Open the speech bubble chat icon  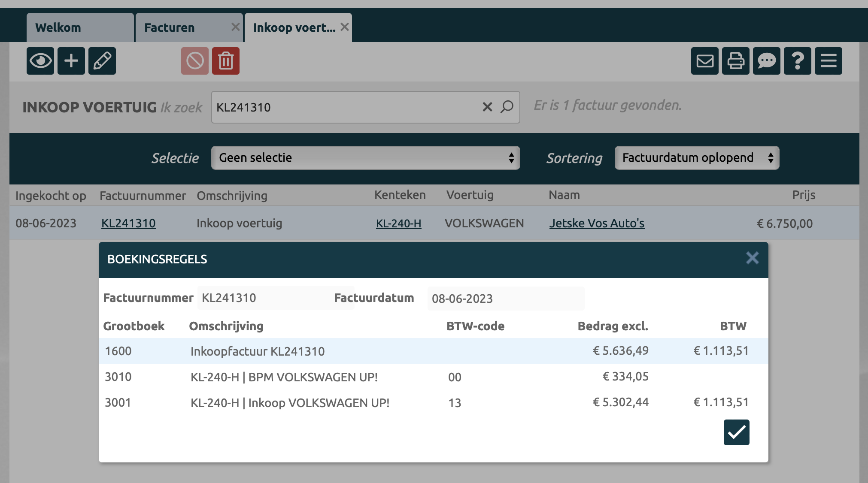click(x=767, y=61)
